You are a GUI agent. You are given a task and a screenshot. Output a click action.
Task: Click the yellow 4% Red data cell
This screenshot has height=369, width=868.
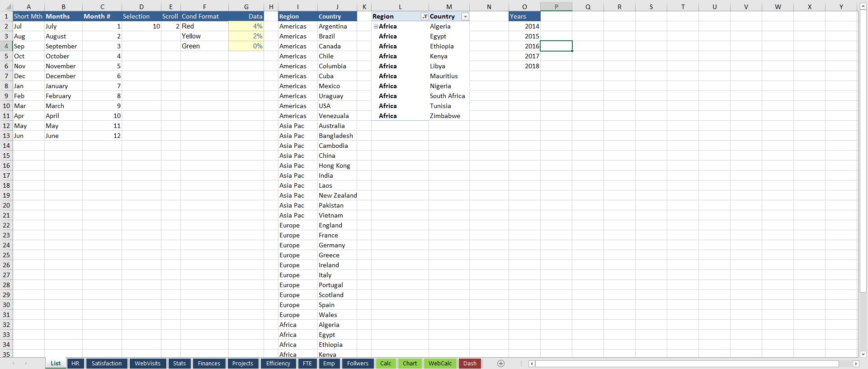(246, 26)
